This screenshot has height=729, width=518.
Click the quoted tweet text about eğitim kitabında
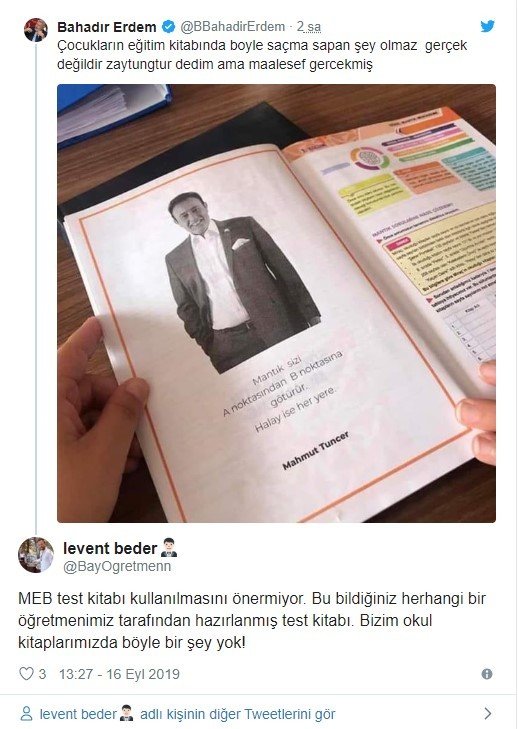262,55
